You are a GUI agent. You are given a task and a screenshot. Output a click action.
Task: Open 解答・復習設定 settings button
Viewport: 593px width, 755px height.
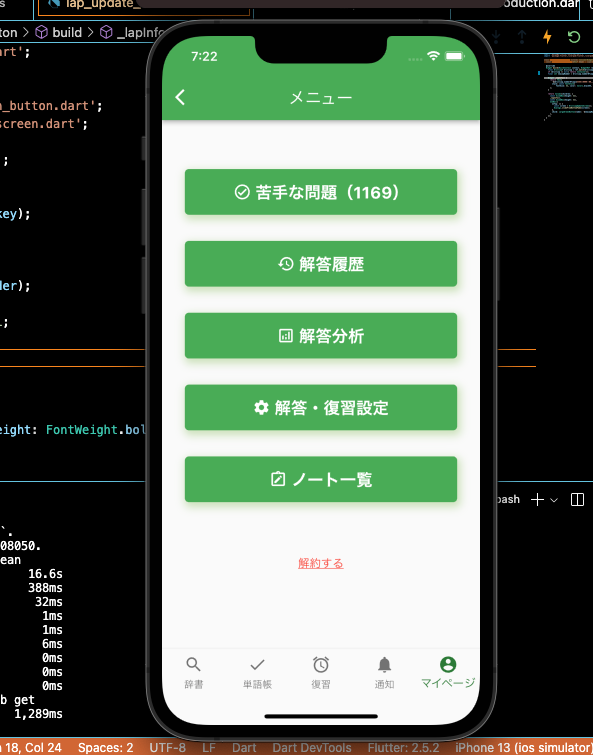(x=321, y=407)
